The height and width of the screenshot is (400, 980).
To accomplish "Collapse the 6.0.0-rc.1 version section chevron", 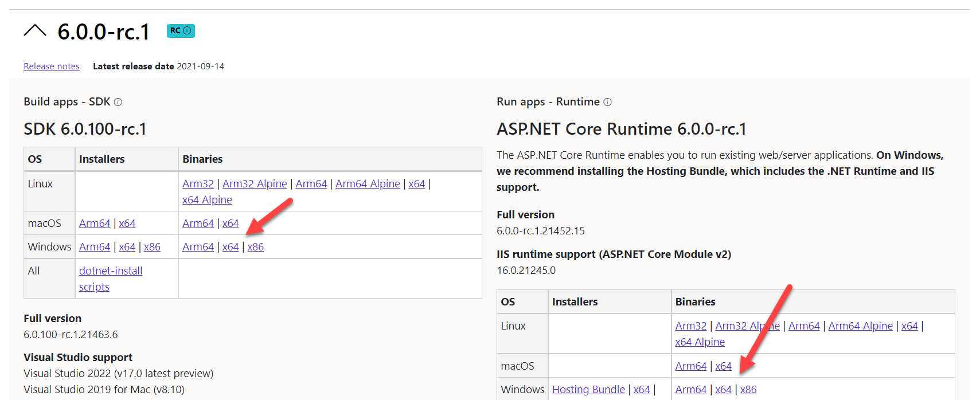I will pyautogui.click(x=34, y=31).
